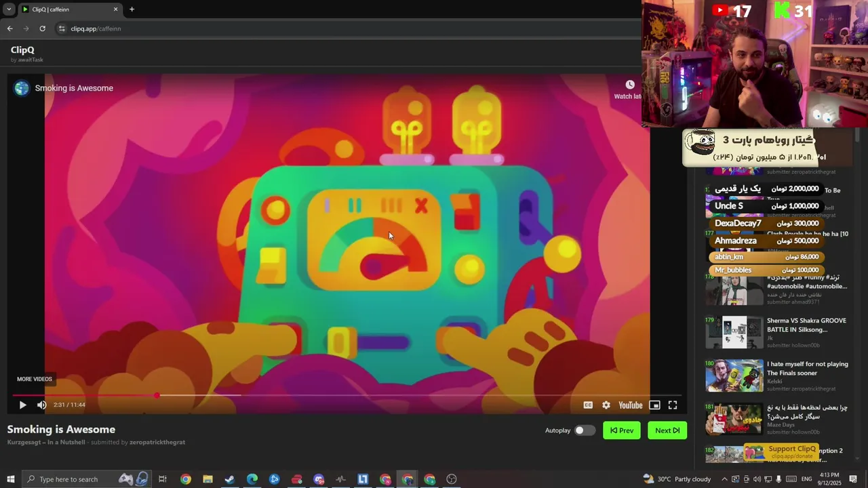868x488 pixels.
Task: Open Sherma VS Shakra Silksong clip thumbnail
Action: 734,332
